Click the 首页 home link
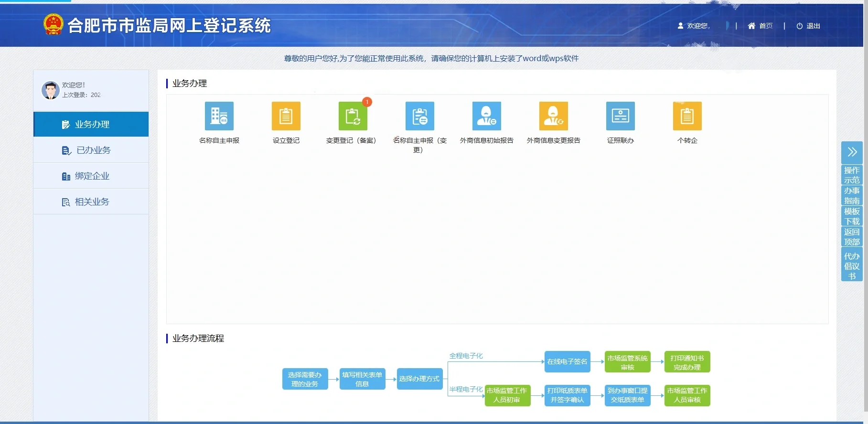 pos(761,26)
